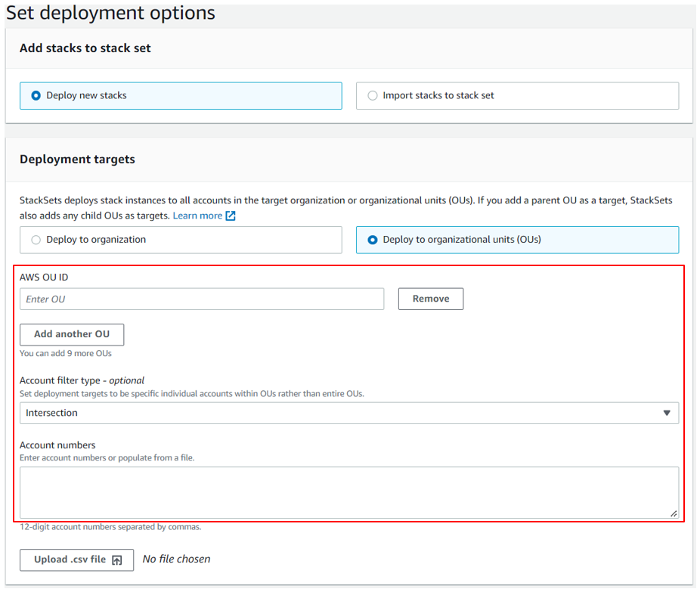Image resolution: width=700 pixels, height=592 pixels.
Task: Select Deploy to organization option
Action: pos(35,240)
